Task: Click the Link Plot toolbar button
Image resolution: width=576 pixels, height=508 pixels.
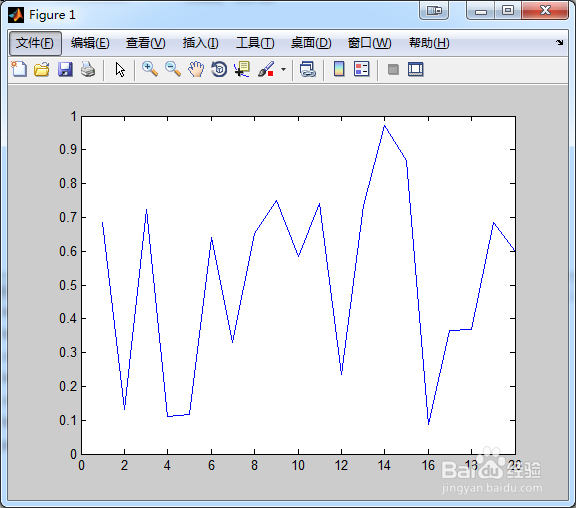Action: (x=307, y=69)
